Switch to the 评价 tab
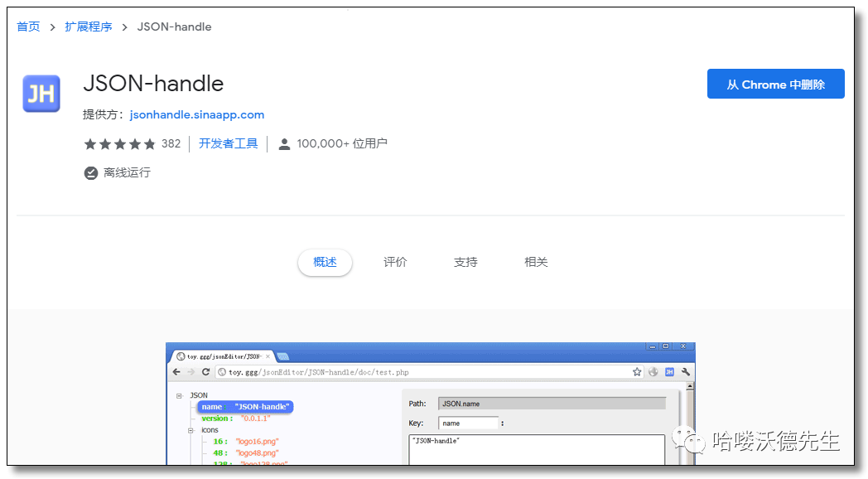This screenshot has width=868, height=479. click(395, 262)
